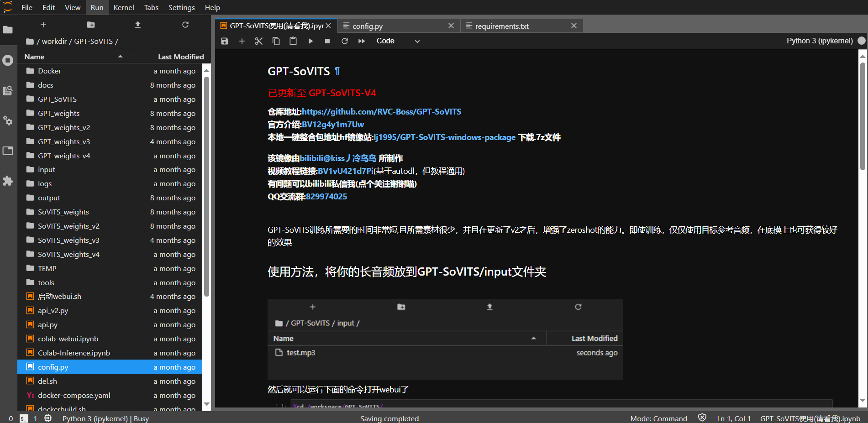Close the config.py tab
This screenshot has height=423, width=868.
click(x=451, y=26)
